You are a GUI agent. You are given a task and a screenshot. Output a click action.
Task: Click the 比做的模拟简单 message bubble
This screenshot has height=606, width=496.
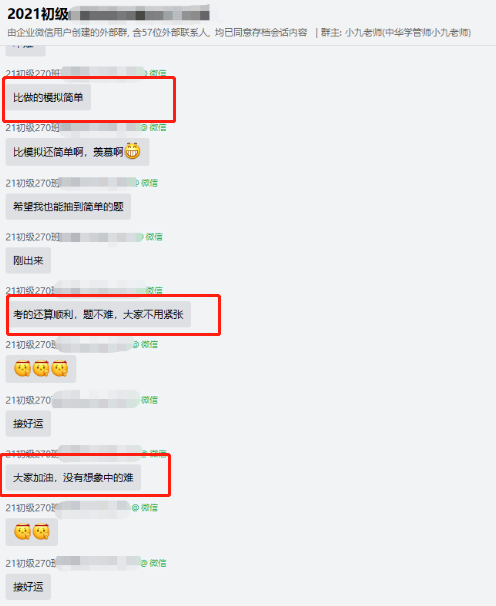coord(48,97)
